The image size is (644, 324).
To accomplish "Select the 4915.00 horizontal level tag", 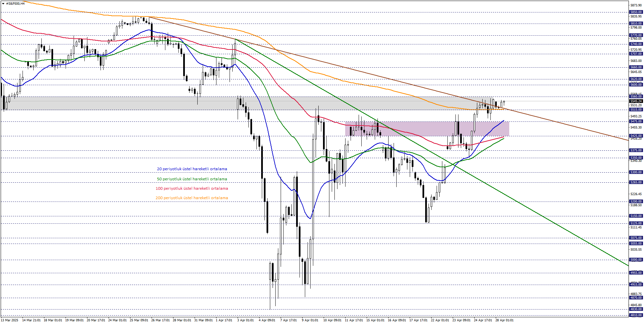I will tap(636, 285).
